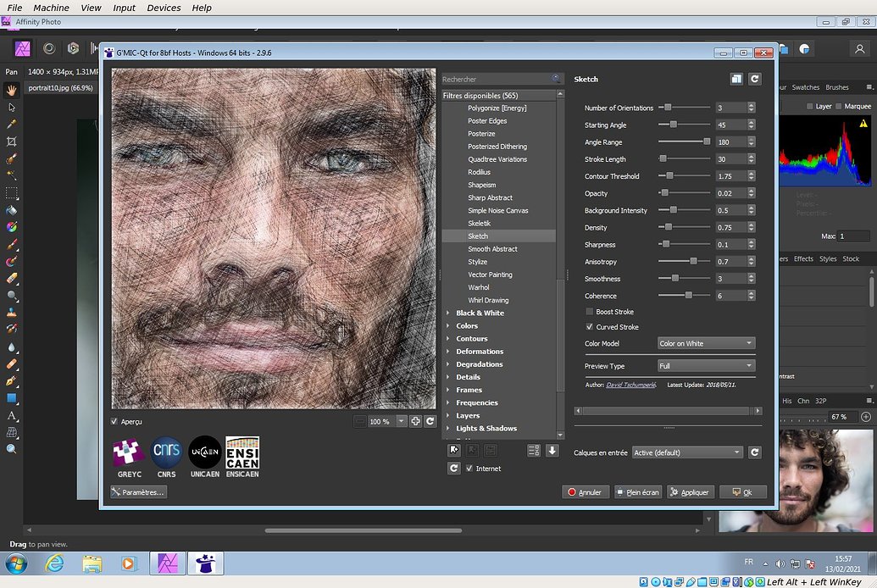
Task: Click the download filters arrow in G'MIC dialog
Action: (x=552, y=450)
